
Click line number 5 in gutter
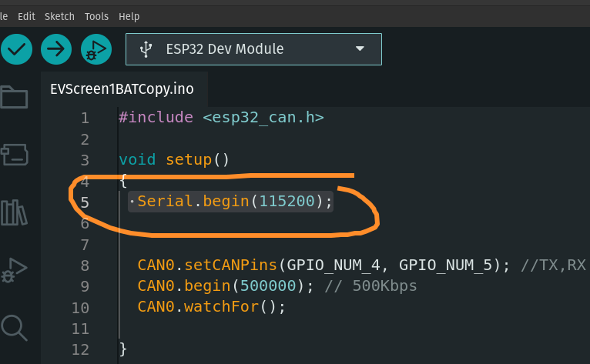pyautogui.click(x=84, y=202)
